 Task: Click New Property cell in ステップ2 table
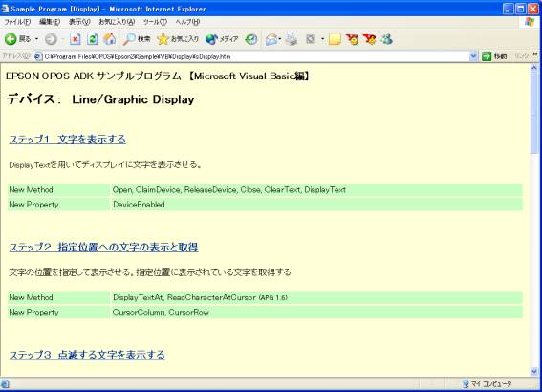[x=58, y=312]
